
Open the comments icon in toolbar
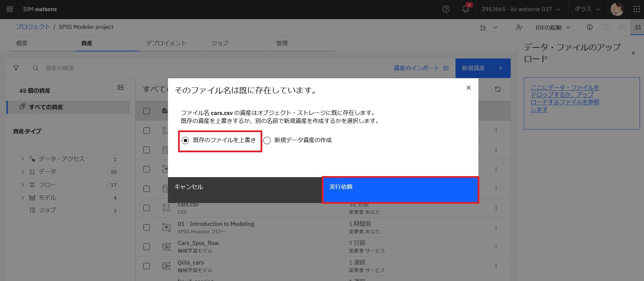click(622, 27)
